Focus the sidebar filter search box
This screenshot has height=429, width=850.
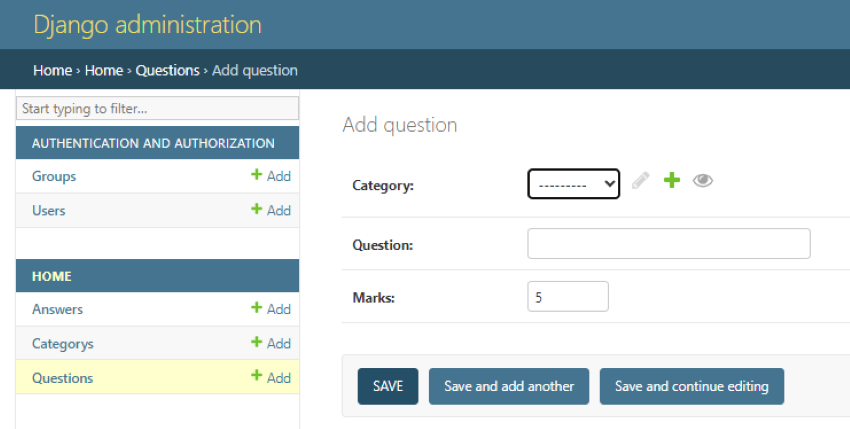point(157,108)
